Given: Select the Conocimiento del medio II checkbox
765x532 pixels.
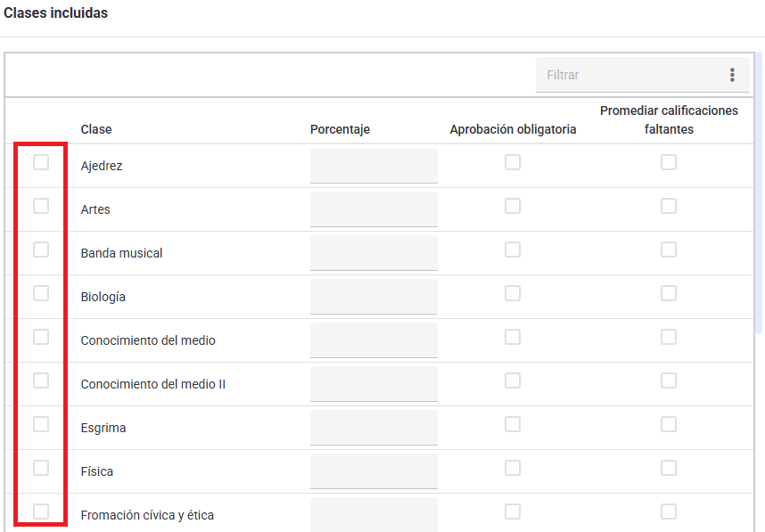Looking at the screenshot, I should click(x=41, y=381).
